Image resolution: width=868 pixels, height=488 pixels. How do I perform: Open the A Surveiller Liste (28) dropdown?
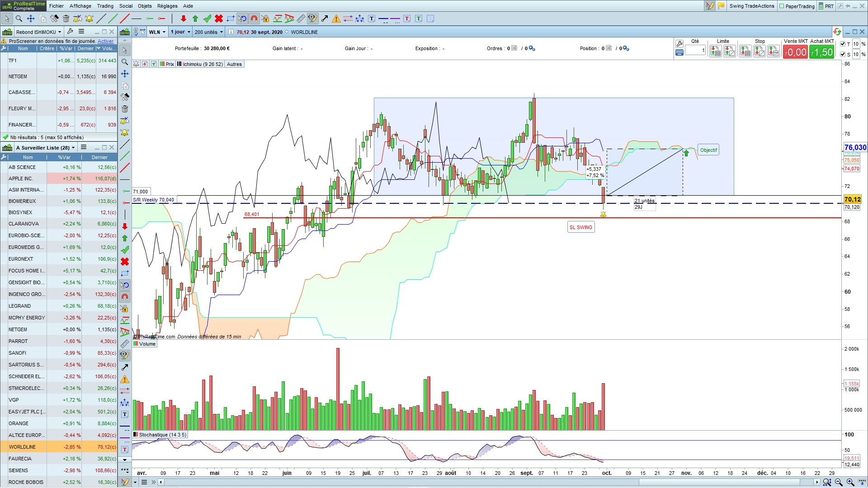[x=45, y=148]
